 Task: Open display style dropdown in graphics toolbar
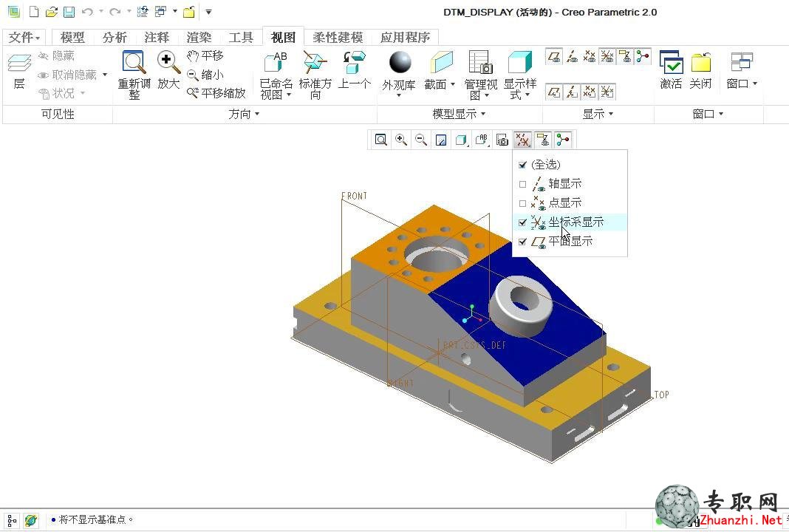(462, 140)
